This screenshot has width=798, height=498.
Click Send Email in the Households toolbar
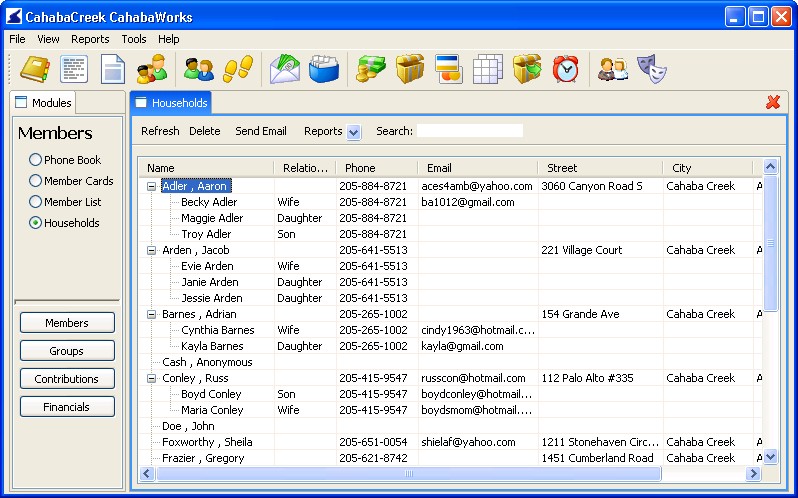click(x=260, y=131)
